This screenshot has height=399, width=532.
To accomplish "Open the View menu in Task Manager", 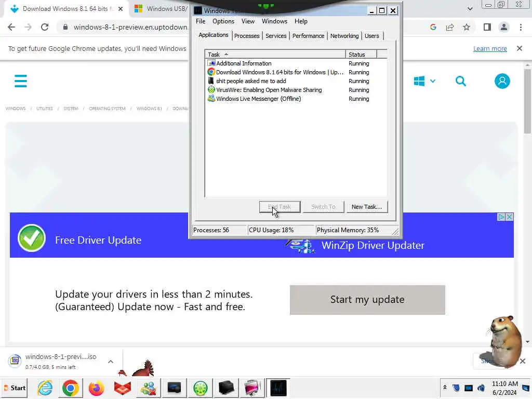I will click(x=248, y=21).
